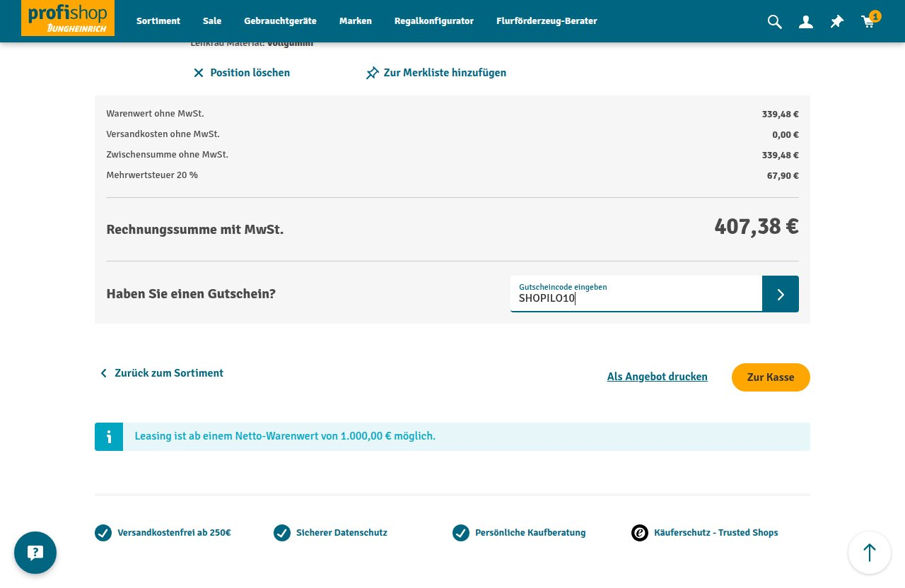Open the Gebrauchtgeräte menu item
Image resolution: width=905 pixels, height=588 pixels.
280,21
